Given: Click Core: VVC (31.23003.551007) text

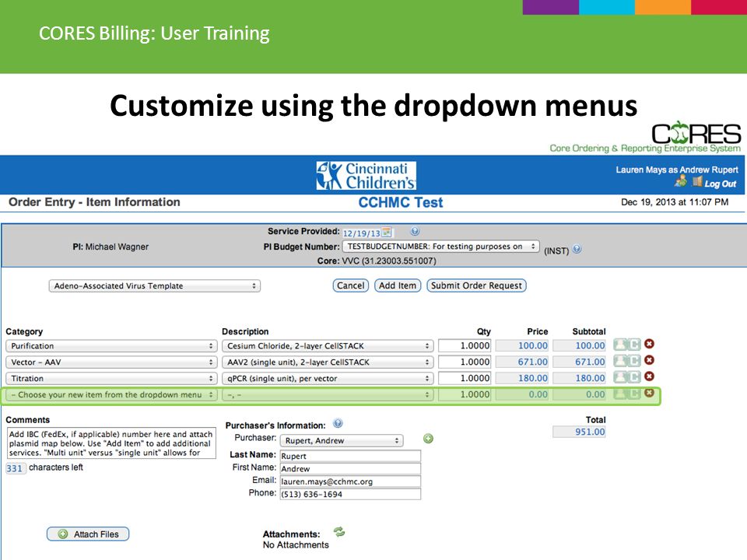Looking at the screenshot, I should (x=377, y=261).
